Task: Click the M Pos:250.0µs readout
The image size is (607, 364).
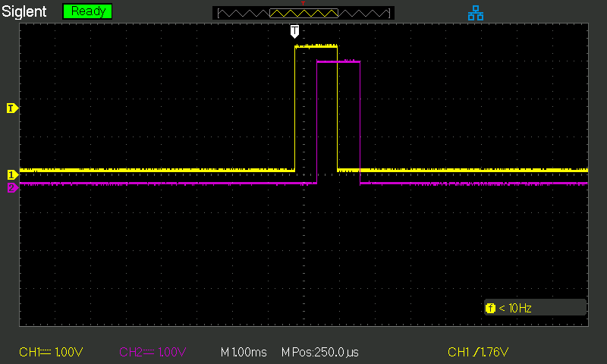Action: pos(319,352)
